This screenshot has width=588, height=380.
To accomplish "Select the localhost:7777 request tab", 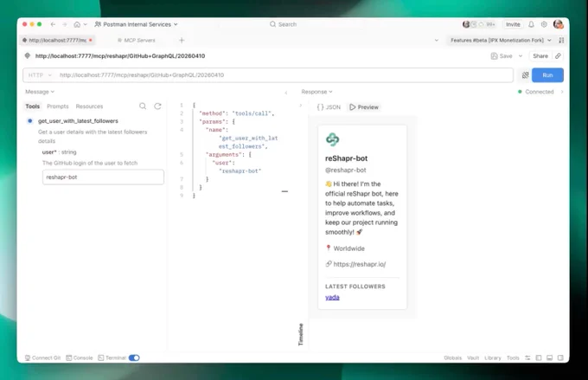I will 57,40.
